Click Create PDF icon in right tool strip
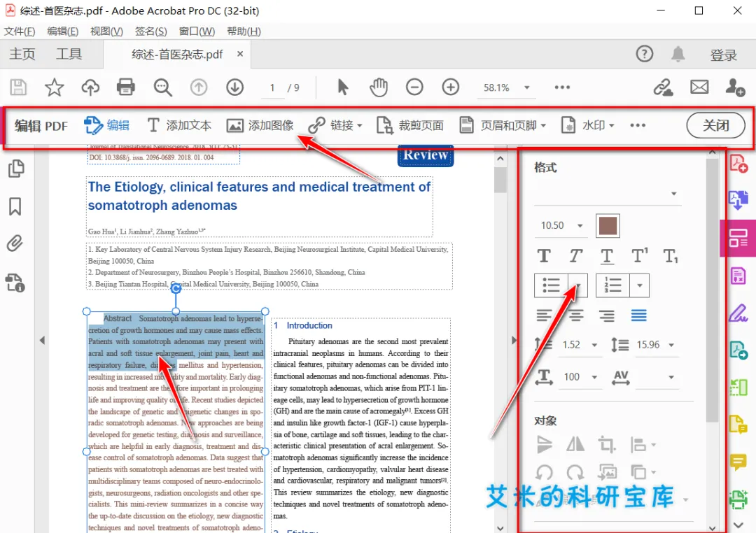756x533 pixels. click(738, 164)
